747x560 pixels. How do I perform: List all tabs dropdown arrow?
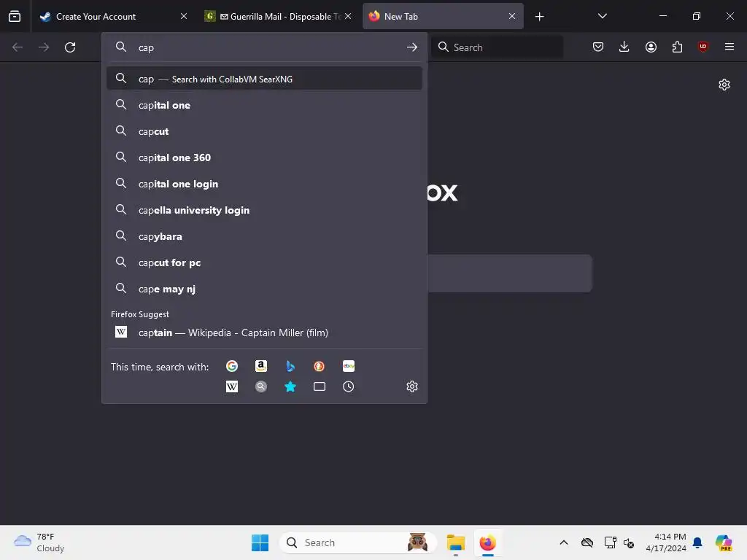[603, 16]
